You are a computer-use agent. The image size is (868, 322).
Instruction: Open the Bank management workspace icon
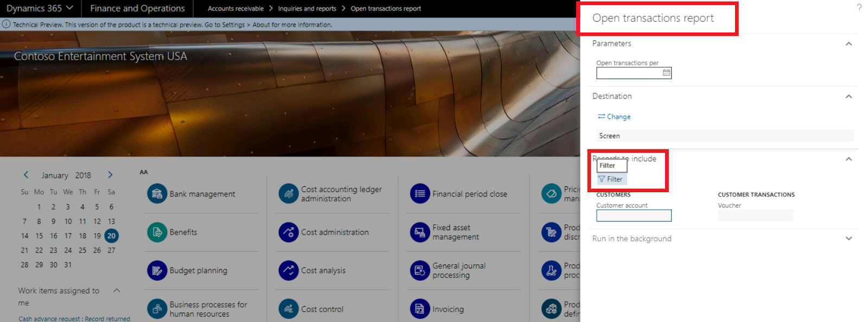tap(157, 194)
